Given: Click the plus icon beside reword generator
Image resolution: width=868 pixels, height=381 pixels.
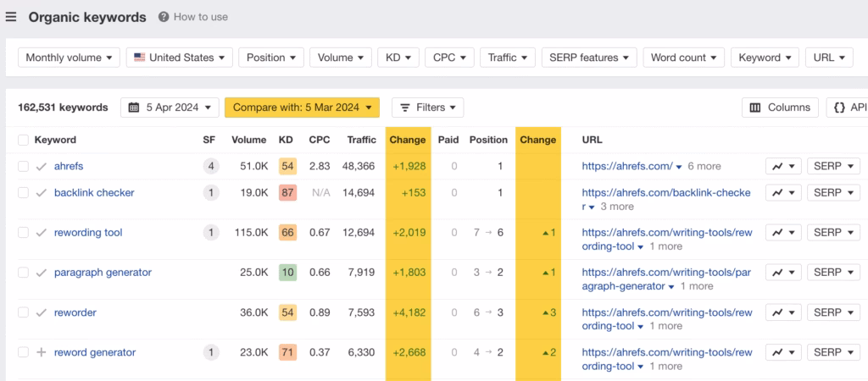Looking at the screenshot, I should coord(41,352).
